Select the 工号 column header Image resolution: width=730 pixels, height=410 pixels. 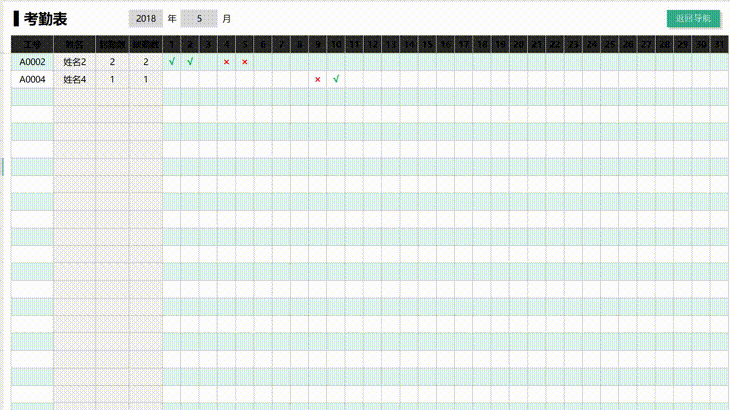coord(32,45)
